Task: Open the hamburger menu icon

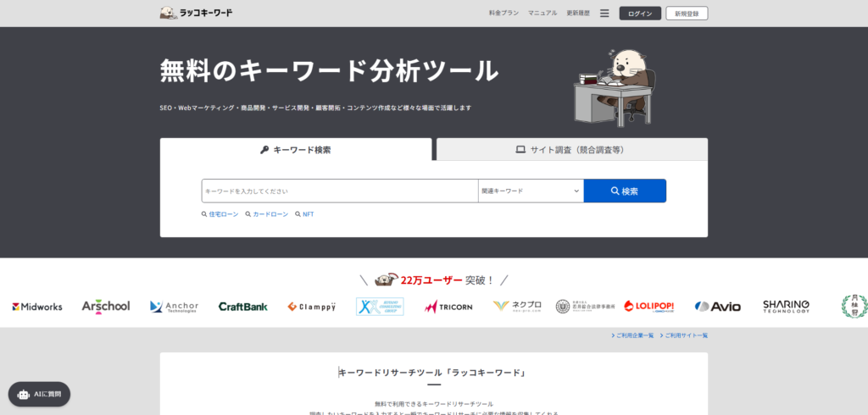Action: pyautogui.click(x=604, y=14)
